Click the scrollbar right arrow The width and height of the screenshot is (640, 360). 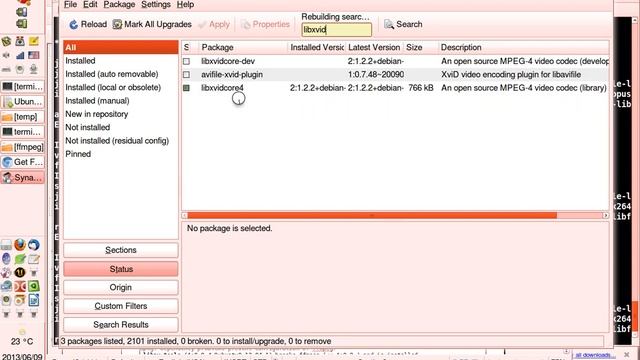click(606, 215)
